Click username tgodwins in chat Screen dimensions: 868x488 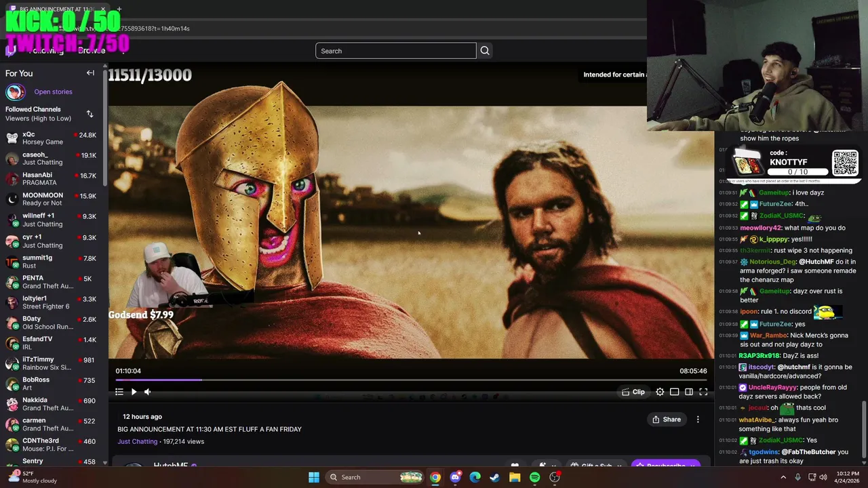point(764,452)
